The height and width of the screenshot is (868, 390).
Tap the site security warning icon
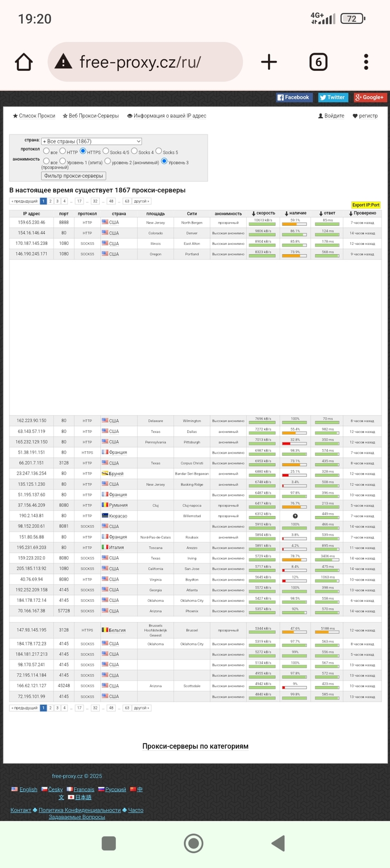pos(64,62)
